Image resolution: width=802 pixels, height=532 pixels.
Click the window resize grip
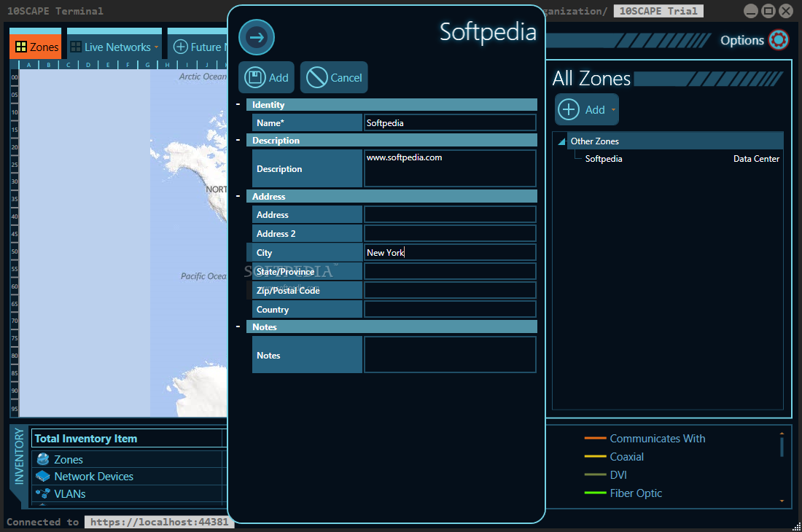coord(796,527)
